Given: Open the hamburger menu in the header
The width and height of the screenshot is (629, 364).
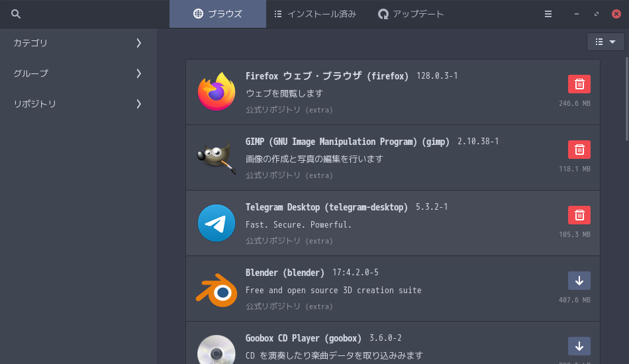Looking at the screenshot, I should [x=548, y=14].
